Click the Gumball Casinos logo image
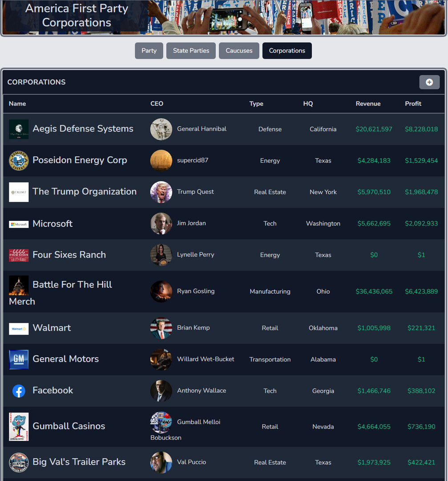Viewport: 448px width, 481px height. (19, 427)
